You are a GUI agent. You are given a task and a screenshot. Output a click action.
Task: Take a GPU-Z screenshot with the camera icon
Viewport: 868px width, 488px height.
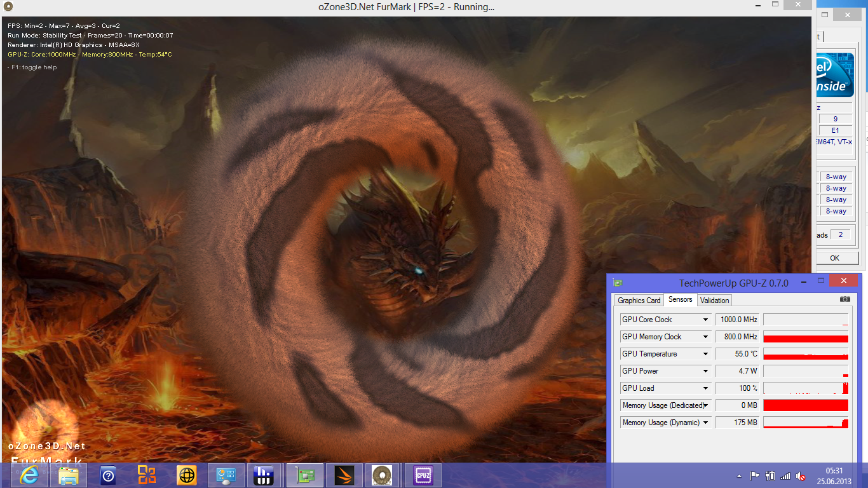844,299
